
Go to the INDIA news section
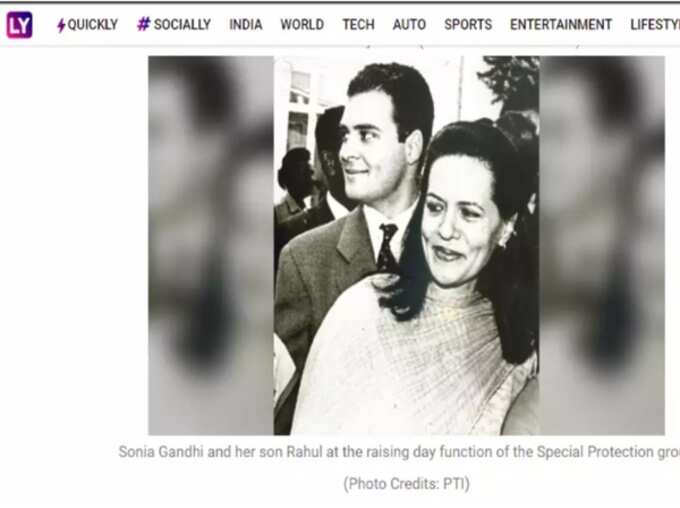point(246,25)
